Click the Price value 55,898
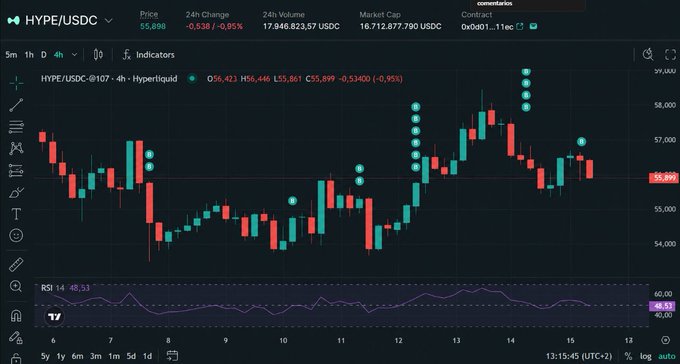 (x=153, y=26)
